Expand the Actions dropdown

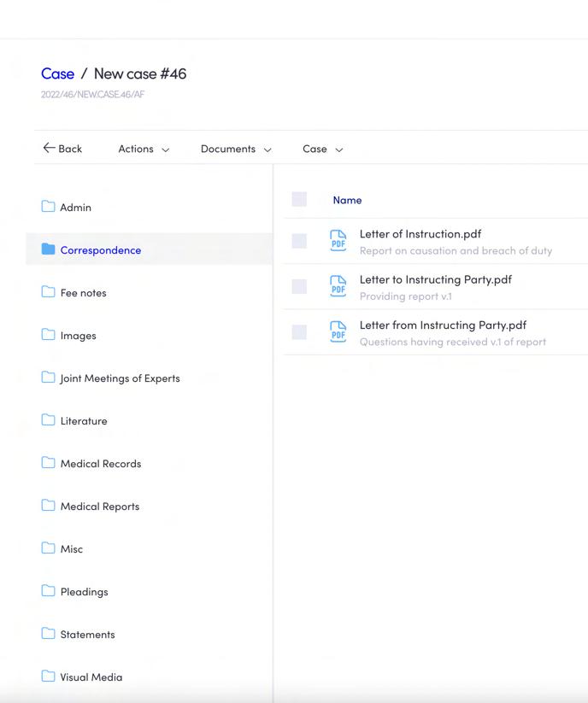144,149
